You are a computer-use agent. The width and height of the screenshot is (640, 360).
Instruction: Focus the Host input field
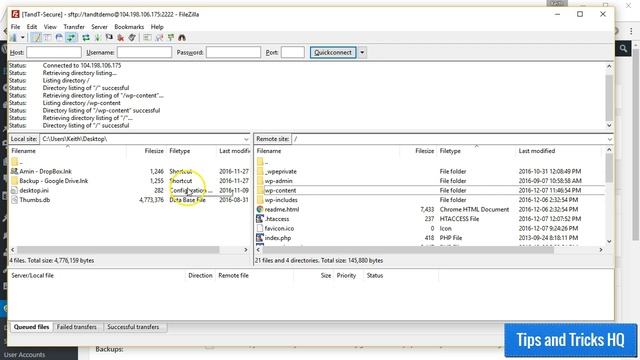point(54,52)
